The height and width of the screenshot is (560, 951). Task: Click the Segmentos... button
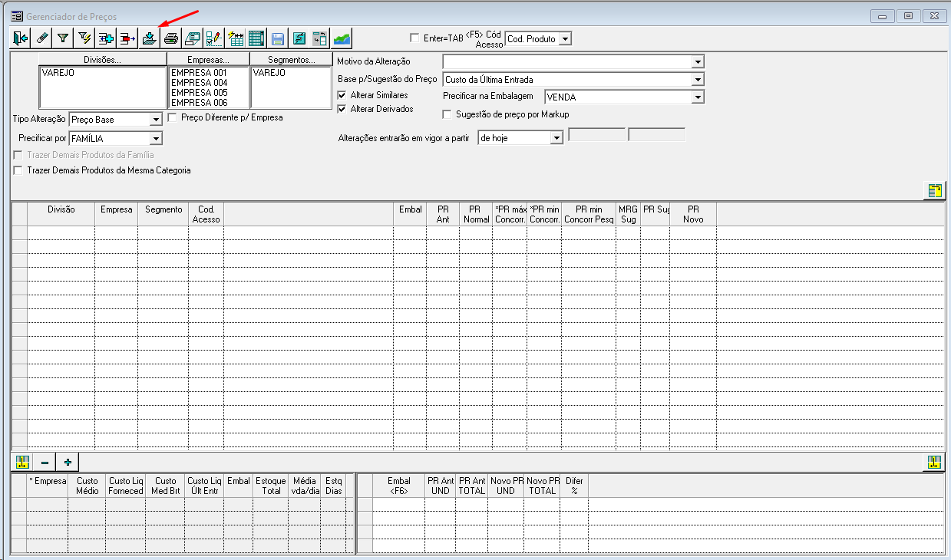pos(292,59)
